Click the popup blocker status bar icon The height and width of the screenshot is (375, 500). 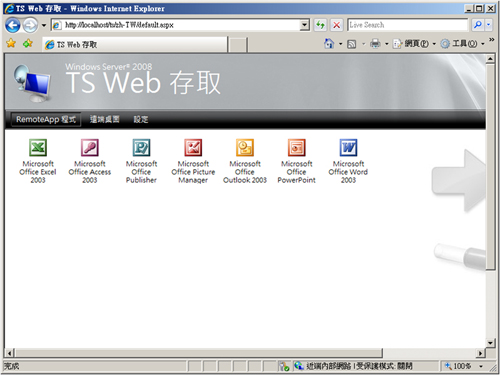tap(284, 366)
